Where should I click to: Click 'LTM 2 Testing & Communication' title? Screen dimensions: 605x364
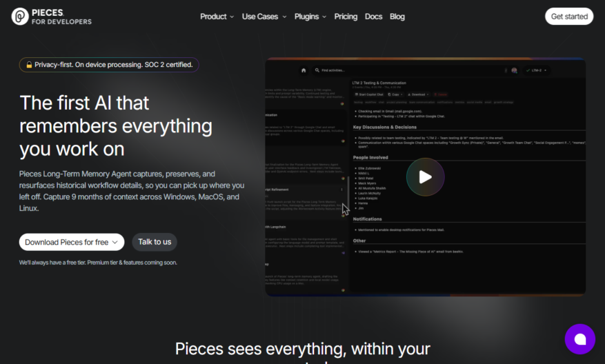point(379,83)
